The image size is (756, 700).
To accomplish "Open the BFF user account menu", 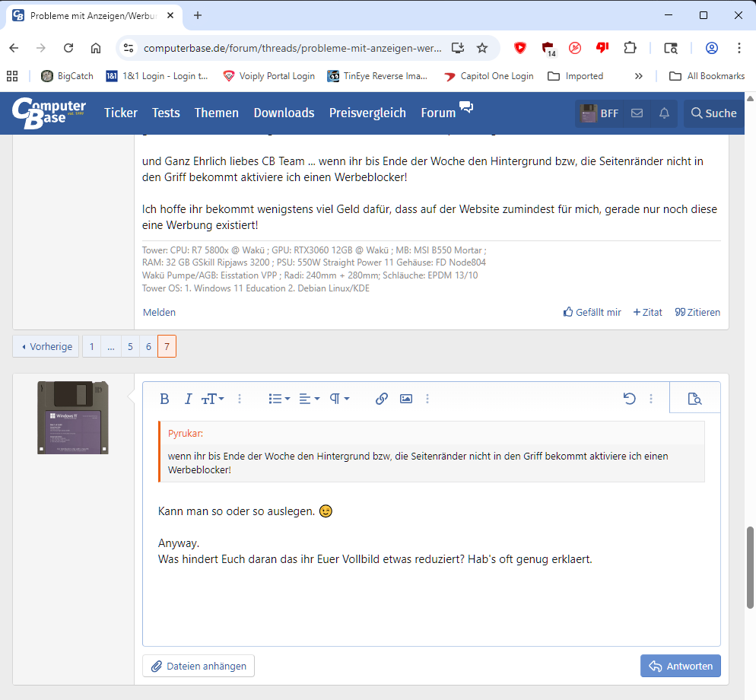I will coord(599,113).
